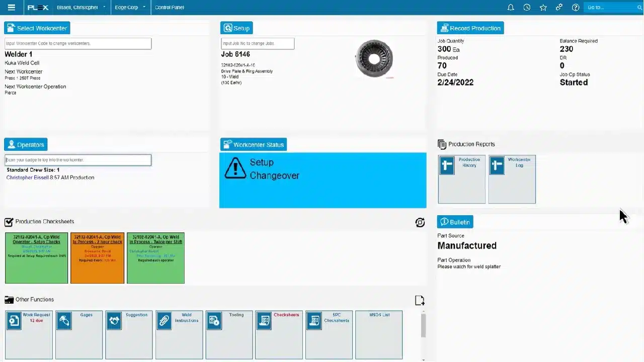Open the Gages tile icon
The image size is (644, 362).
click(x=64, y=321)
